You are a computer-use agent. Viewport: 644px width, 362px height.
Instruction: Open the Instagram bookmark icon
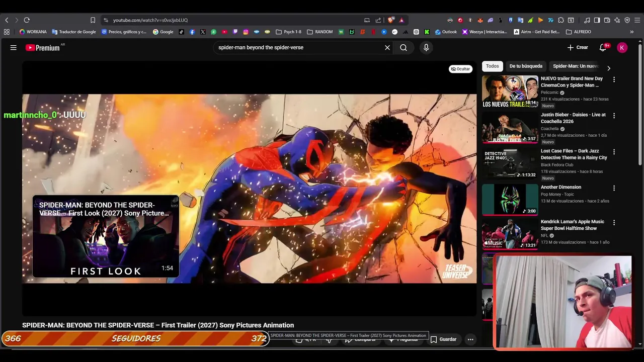click(x=246, y=32)
